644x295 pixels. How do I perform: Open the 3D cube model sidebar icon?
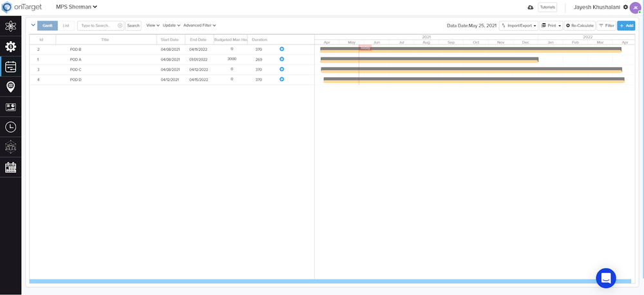11,147
